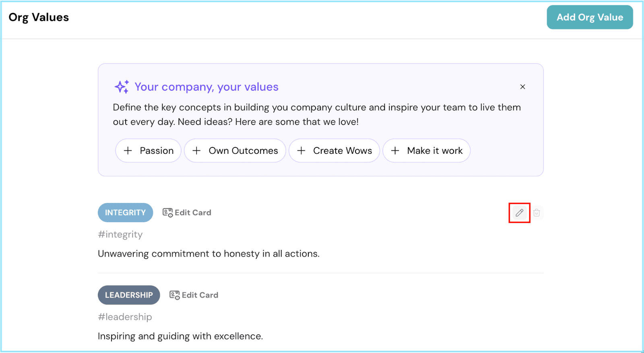
Task: Add the Make it work suggestion
Action: tap(426, 151)
